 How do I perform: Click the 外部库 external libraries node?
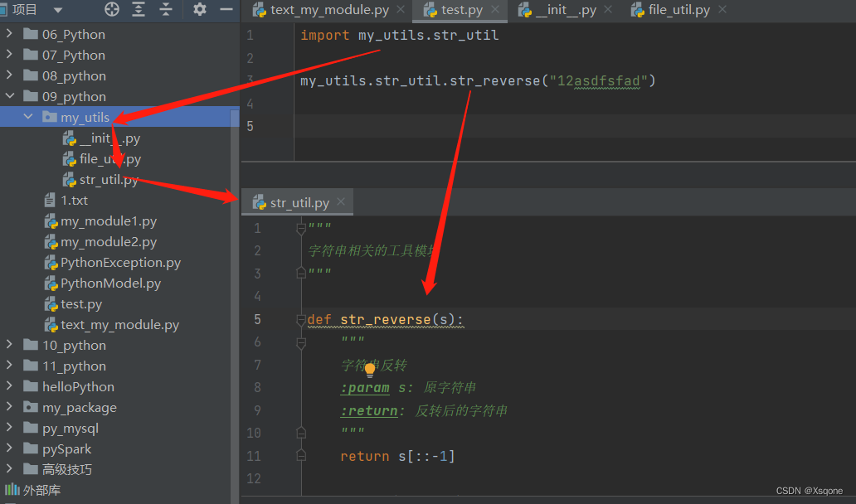[x=41, y=490]
